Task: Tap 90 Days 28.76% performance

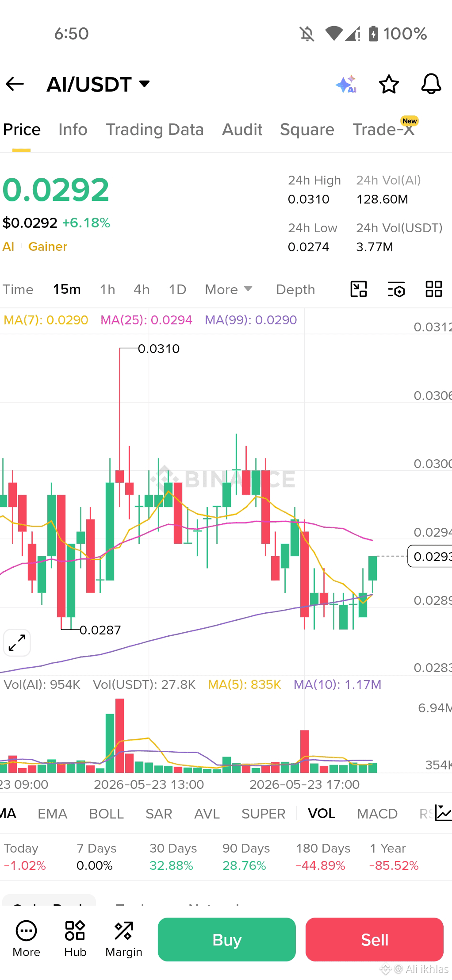Action: coord(246,857)
